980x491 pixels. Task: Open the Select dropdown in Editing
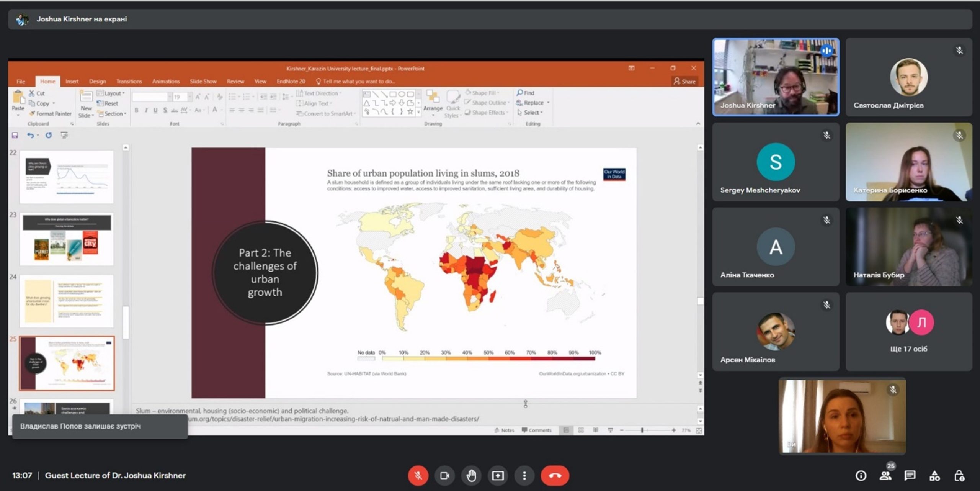[x=531, y=113]
